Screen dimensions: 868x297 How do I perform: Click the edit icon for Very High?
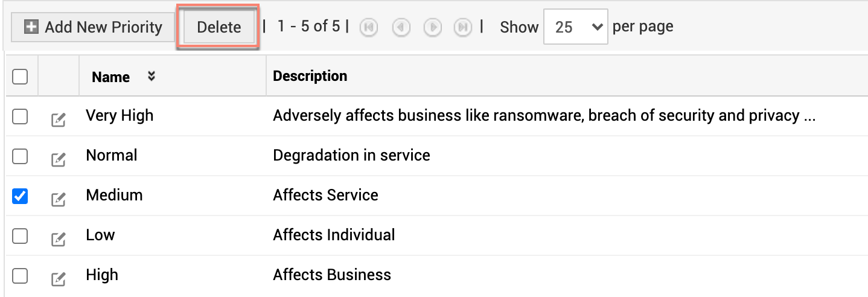(x=58, y=120)
